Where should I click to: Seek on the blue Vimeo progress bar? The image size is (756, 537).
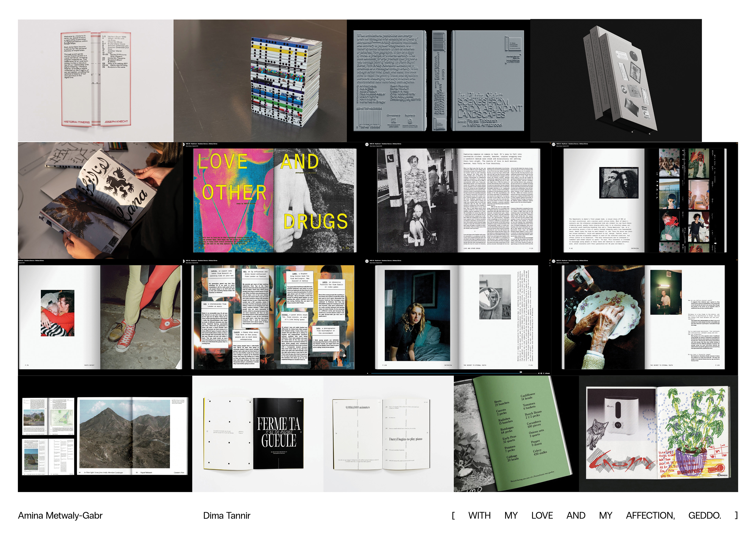click(x=446, y=373)
